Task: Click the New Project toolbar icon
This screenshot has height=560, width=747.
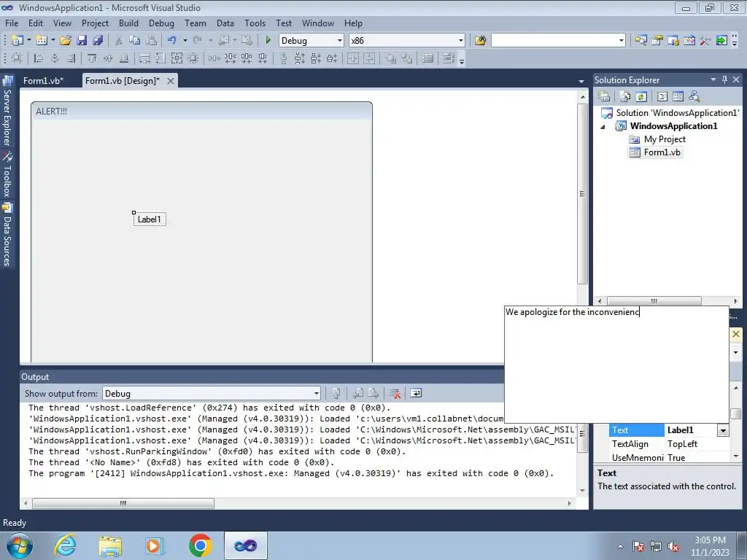Action: click(x=18, y=41)
